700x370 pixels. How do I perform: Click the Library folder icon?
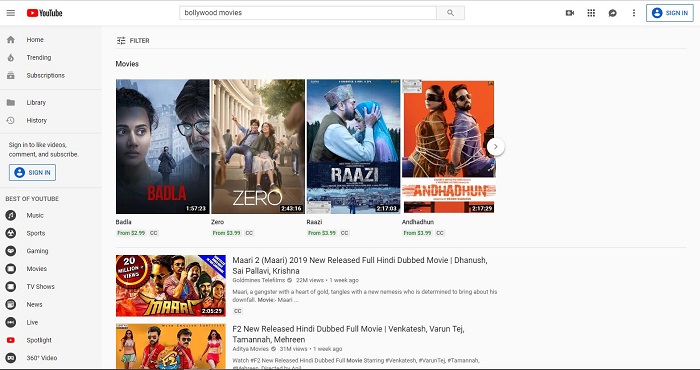coord(11,103)
